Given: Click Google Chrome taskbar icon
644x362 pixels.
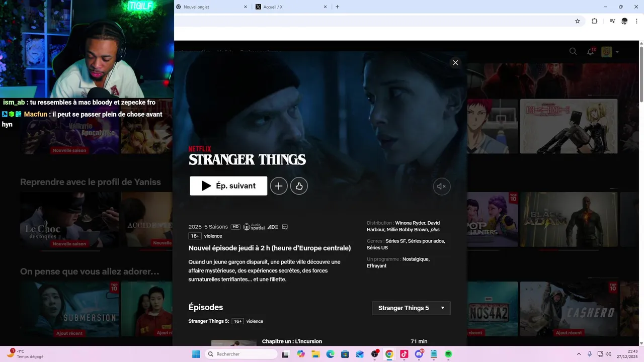Looking at the screenshot, I should tap(389, 354).
